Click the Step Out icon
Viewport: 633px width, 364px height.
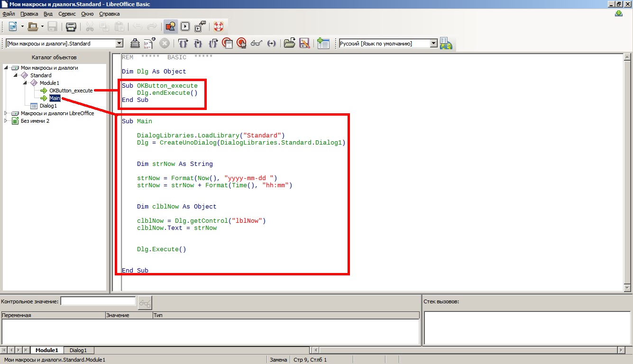click(x=213, y=43)
